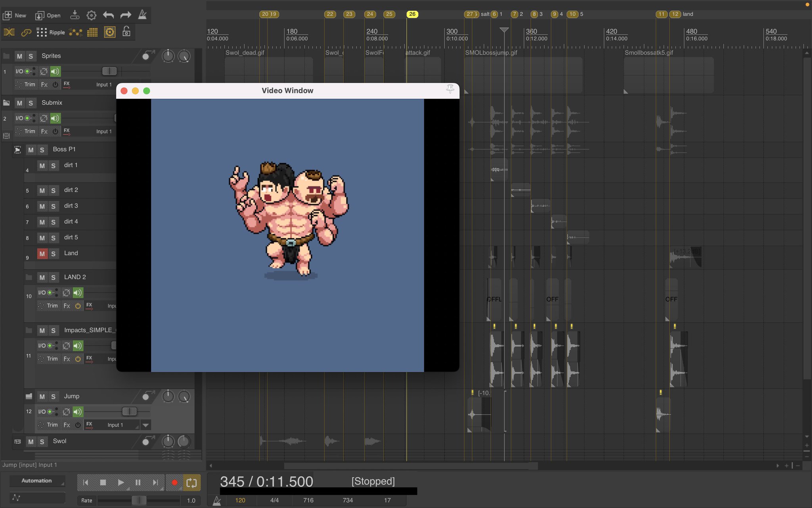Solo the Sprites track

click(x=31, y=56)
